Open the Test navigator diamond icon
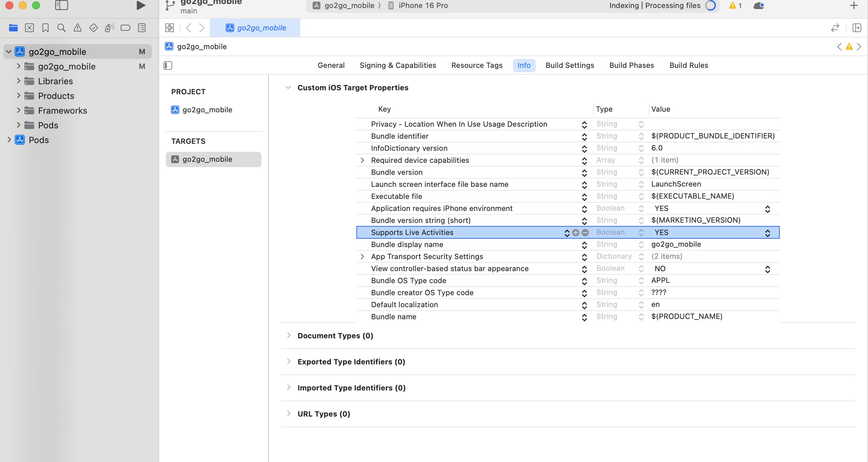 click(94, 28)
